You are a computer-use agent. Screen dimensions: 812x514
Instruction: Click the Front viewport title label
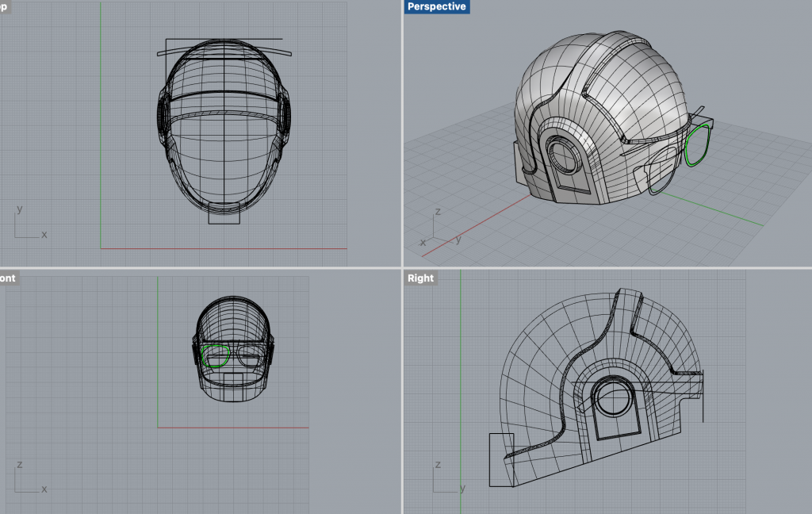point(8,278)
